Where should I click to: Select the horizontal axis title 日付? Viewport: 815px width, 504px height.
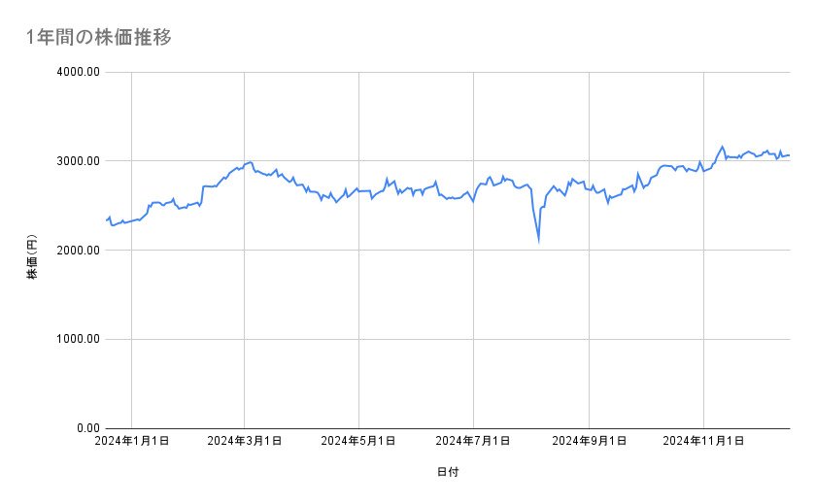pos(448,472)
